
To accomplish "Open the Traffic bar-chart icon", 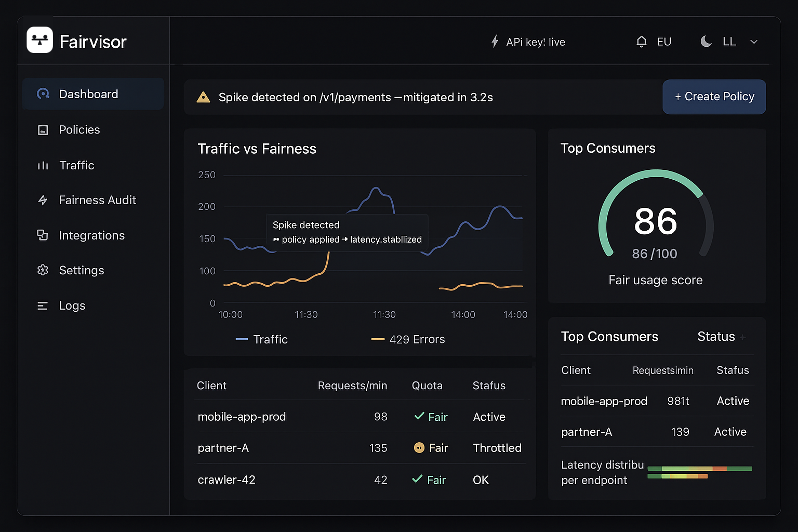I will pos(43,165).
